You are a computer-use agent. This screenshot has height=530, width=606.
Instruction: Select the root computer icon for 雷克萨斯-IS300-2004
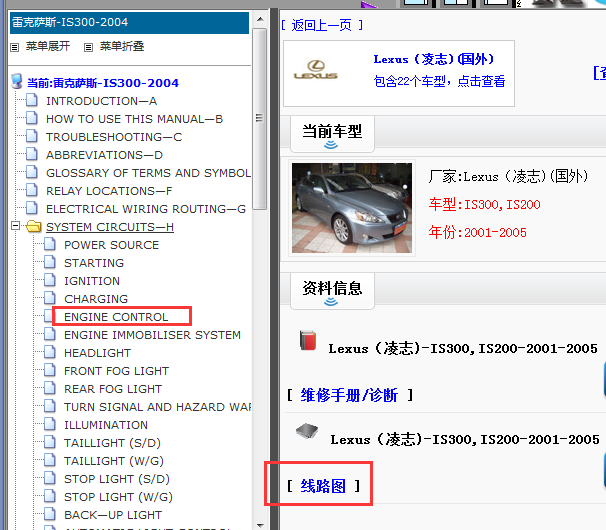point(17,82)
